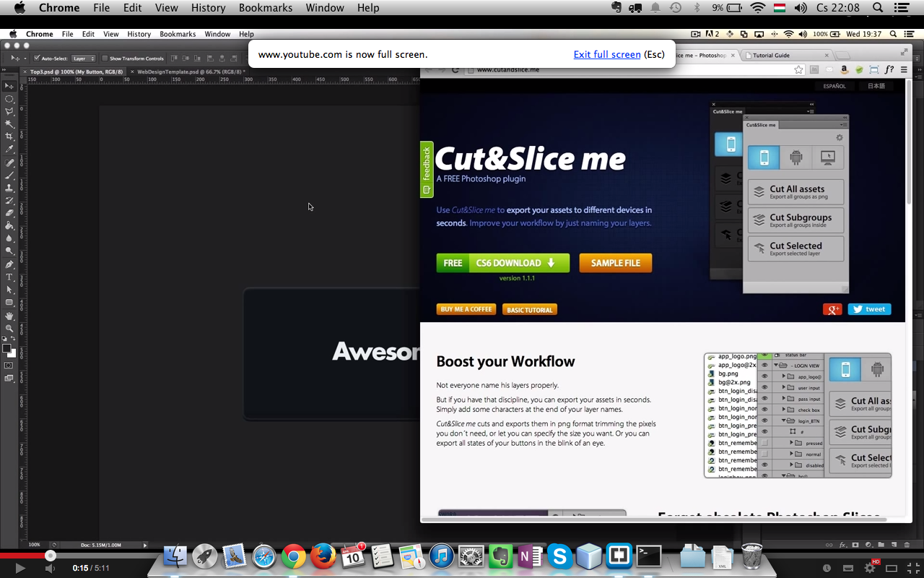
Task: Select the Hand tool
Action: pos(9,316)
